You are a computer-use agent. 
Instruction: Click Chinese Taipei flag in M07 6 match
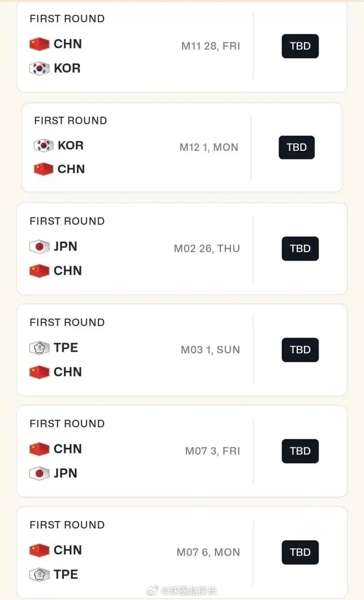tap(39, 574)
